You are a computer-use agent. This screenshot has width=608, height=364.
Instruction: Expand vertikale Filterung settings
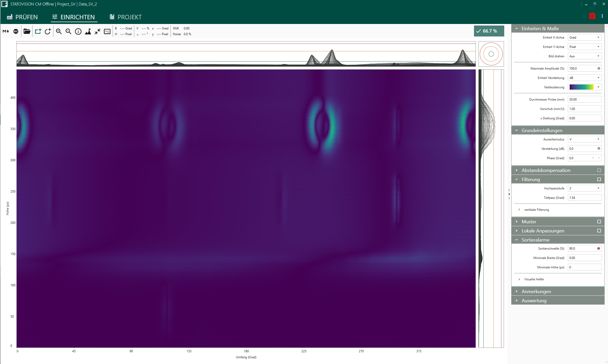tap(537, 209)
